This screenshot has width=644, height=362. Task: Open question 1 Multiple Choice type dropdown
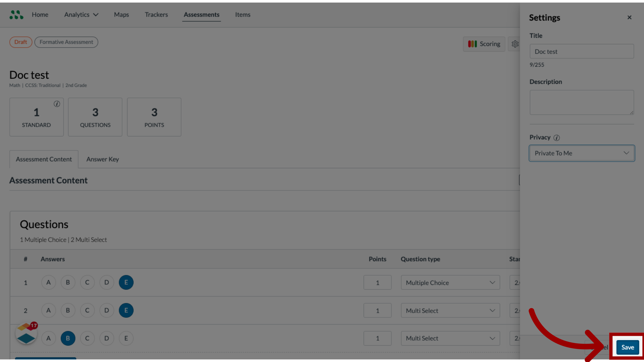[450, 283]
